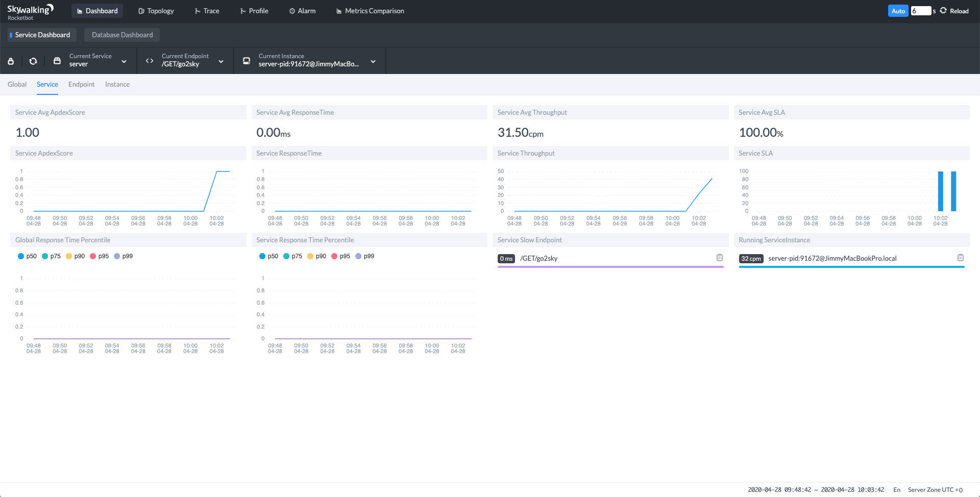Toggle the Auto reload switch
This screenshot has height=497, width=980.
(898, 11)
